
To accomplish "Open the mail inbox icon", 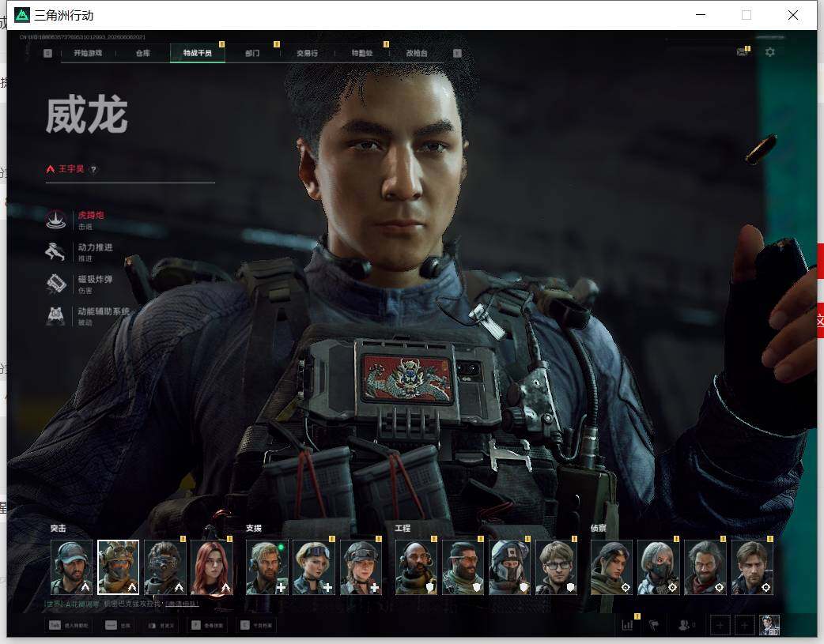I will tap(743, 52).
